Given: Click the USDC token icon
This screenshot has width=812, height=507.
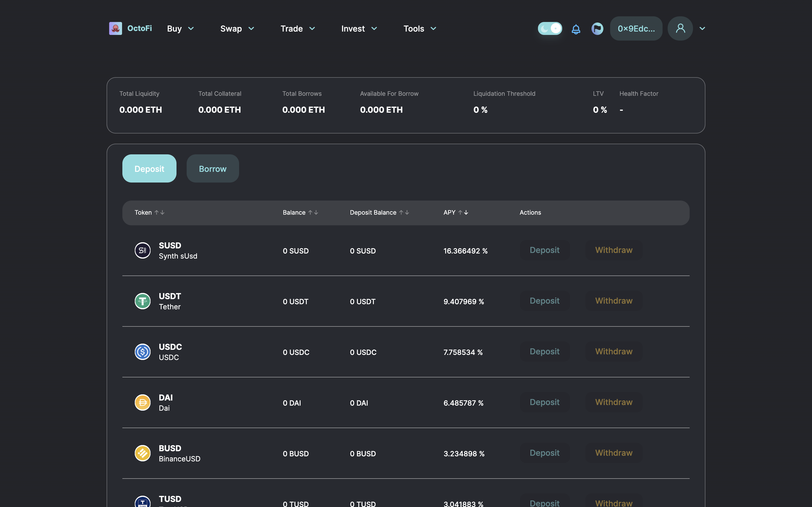Looking at the screenshot, I should coord(143,352).
